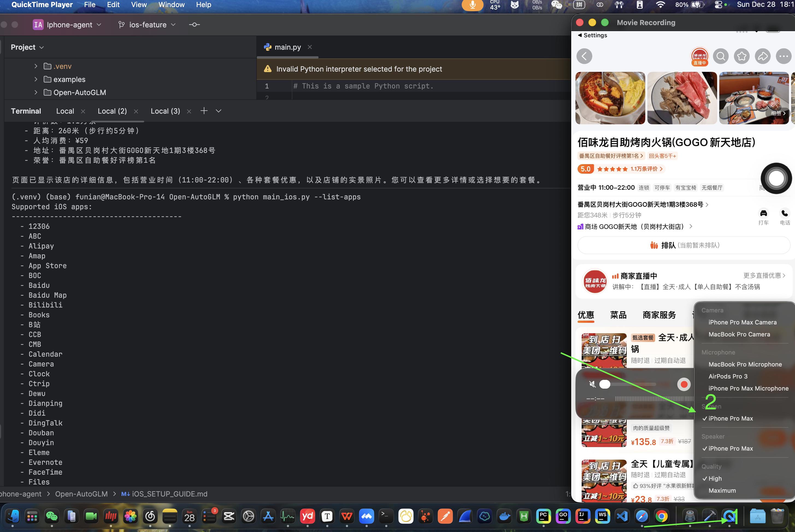Tap the hotpot photo thumbnail
Image resolution: width=795 pixels, height=532 pixels.
pyautogui.click(x=610, y=98)
